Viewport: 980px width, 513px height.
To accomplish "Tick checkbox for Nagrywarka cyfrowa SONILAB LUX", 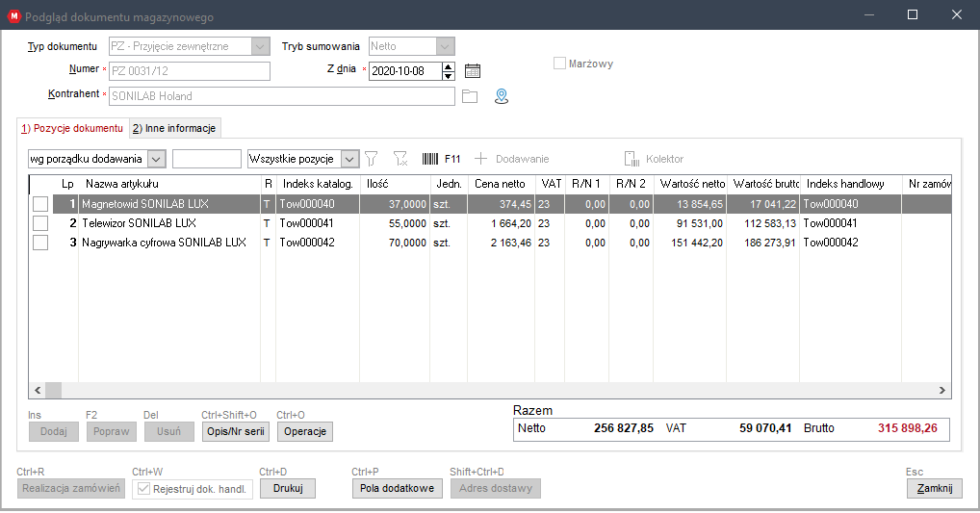I will 40,243.
